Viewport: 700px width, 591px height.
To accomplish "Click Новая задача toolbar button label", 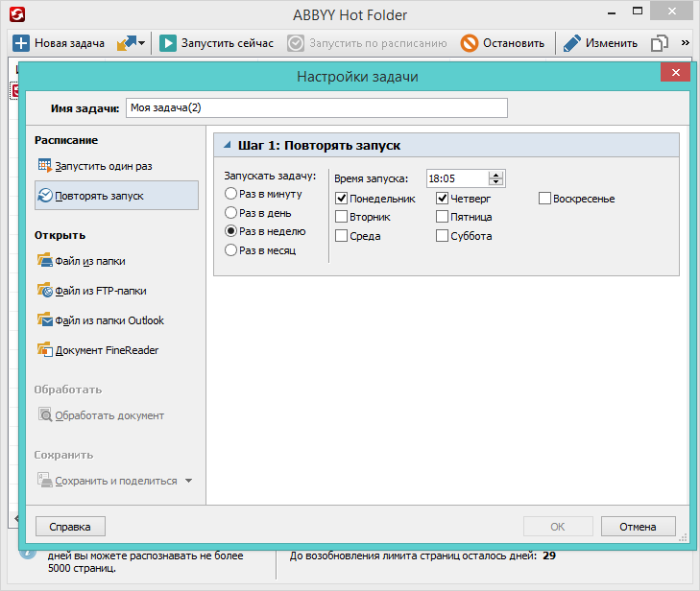I will point(70,43).
